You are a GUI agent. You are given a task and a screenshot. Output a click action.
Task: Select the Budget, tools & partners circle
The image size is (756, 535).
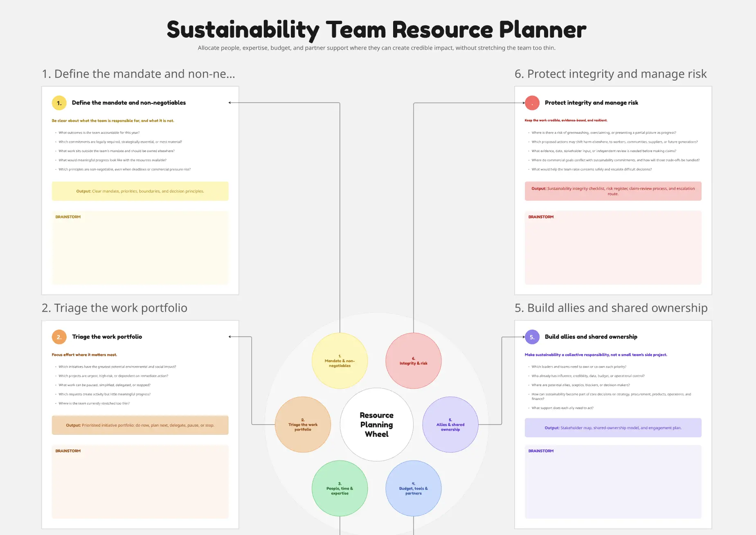pos(414,488)
